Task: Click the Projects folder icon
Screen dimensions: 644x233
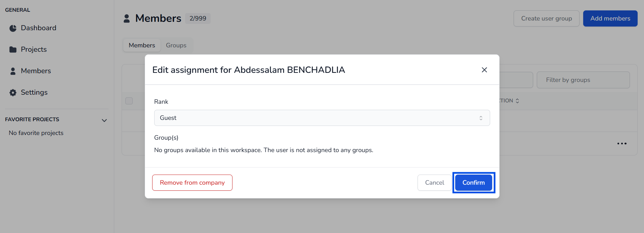Action: [x=13, y=50]
